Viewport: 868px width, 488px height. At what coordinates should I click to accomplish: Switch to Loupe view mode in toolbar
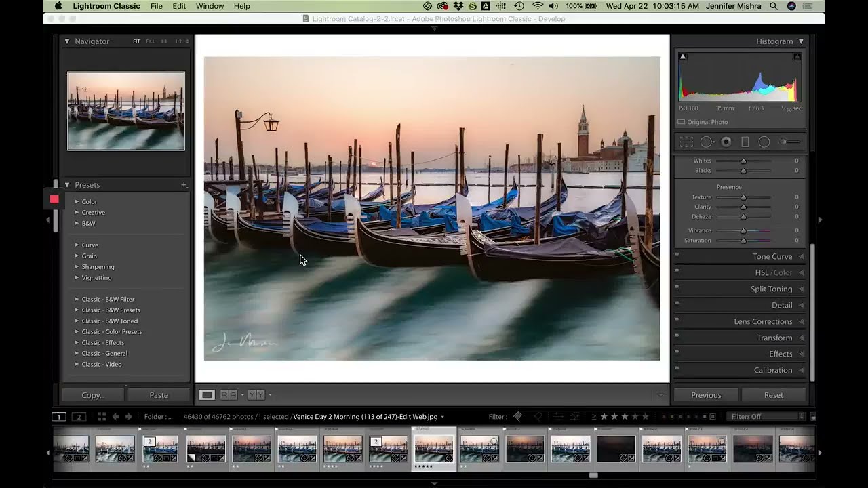[x=207, y=394]
